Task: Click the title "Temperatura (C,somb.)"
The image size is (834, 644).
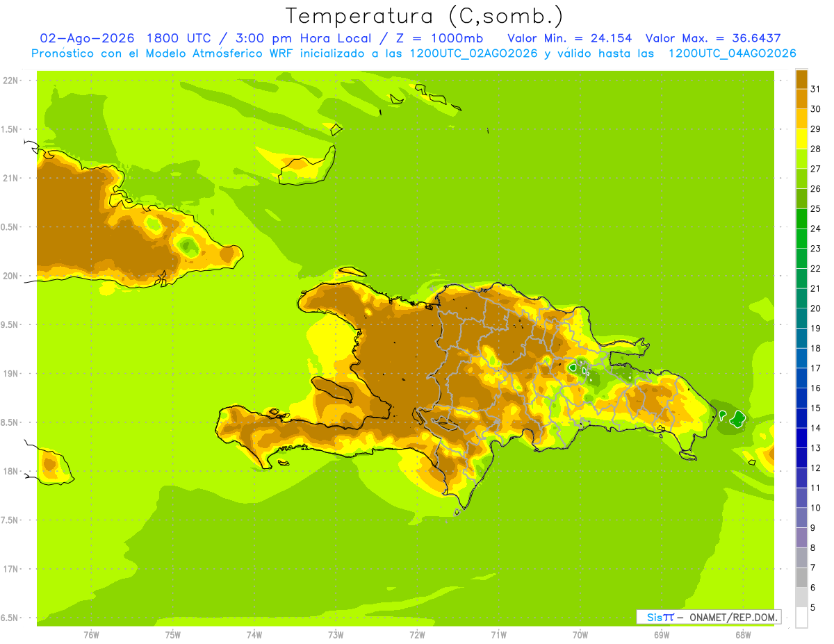Action: 425,16
